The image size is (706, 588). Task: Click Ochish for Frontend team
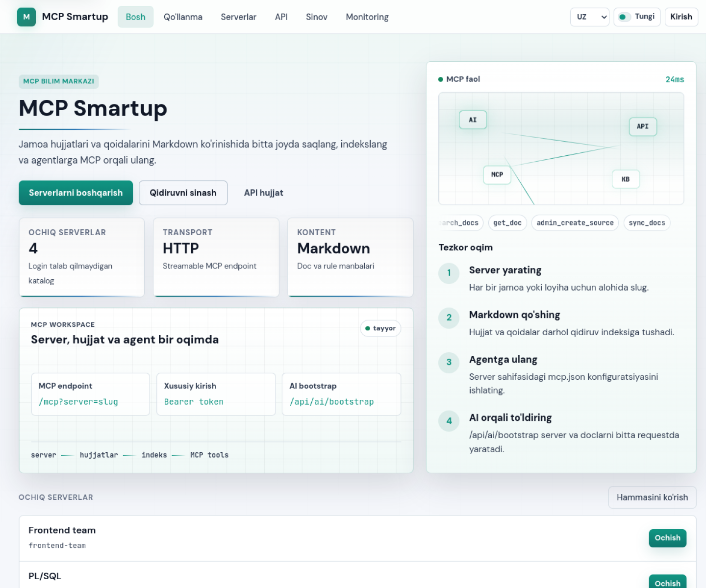pyautogui.click(x=667, y=538)
